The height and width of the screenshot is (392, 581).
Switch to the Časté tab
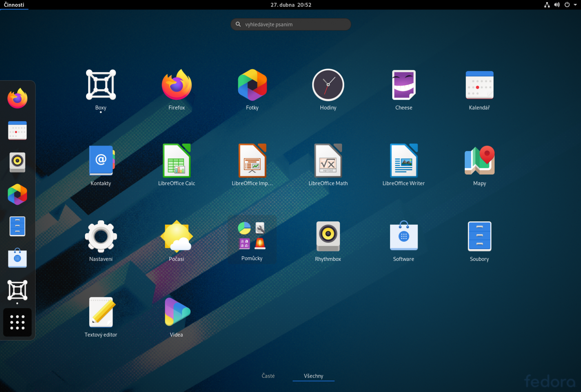point(268,376)
